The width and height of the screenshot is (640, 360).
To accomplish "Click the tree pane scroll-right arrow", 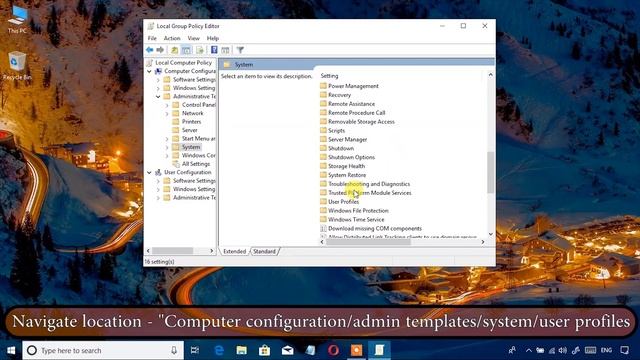I will 211,251.
